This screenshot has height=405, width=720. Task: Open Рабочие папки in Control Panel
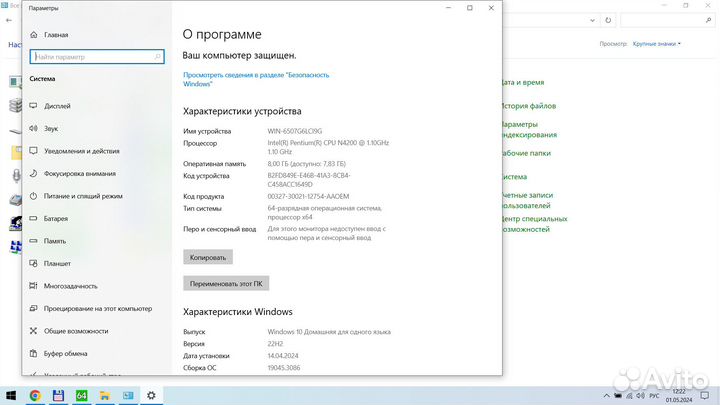coord(527,153)
